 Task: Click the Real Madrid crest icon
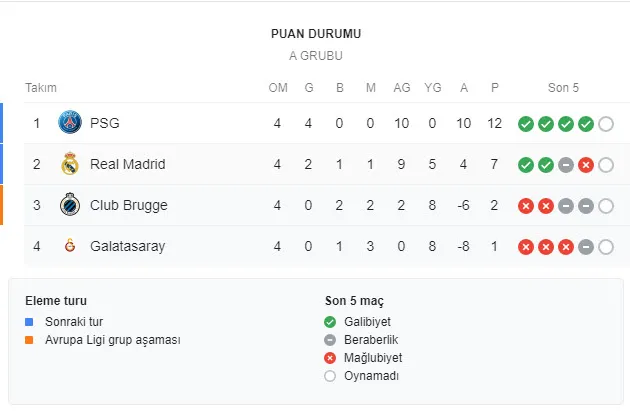(x=69, y=165)
